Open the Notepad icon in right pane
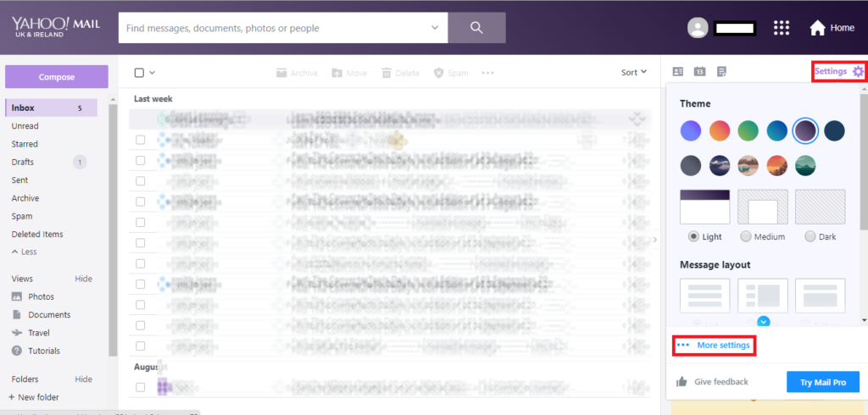 (x=721, y=72)
